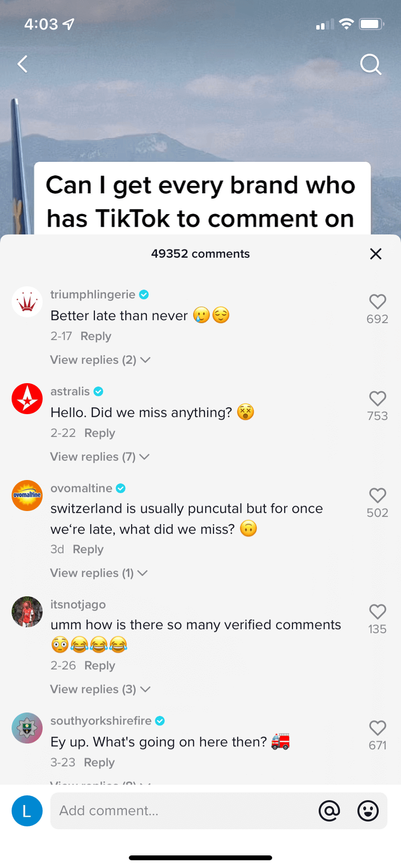Open the ovomaltine profile avatar
Screen dimensions: 401x868
(x=27, y=496)
